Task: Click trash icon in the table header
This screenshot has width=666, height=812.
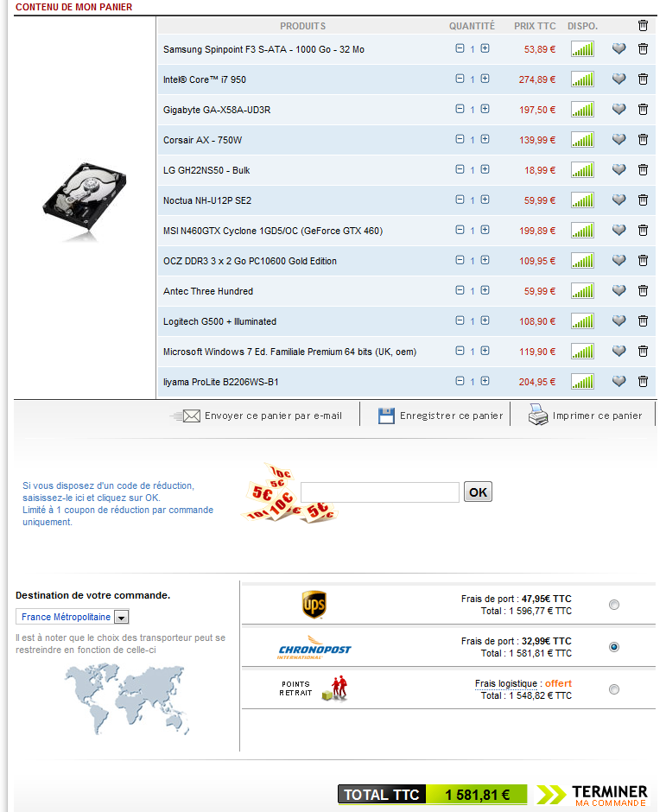Action: pyautogui.click(x=643, y=26)
